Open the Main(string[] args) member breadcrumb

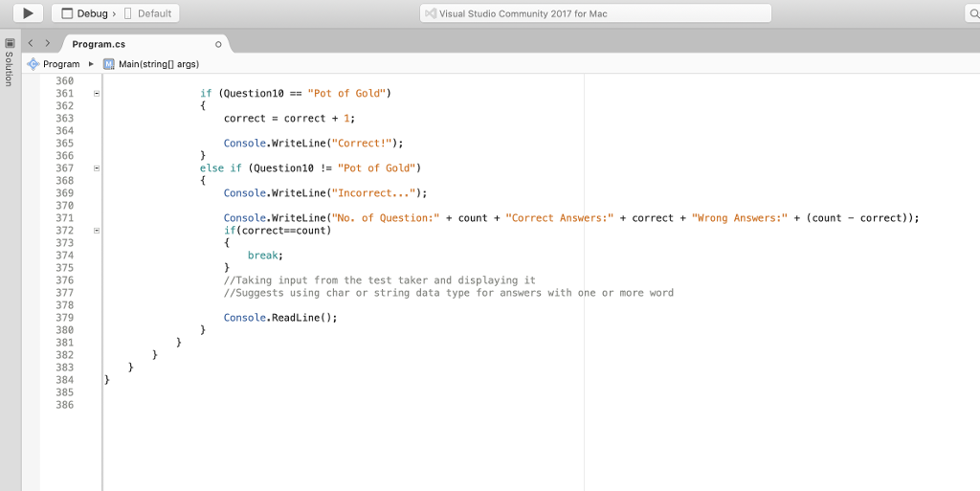tap(159, 64)
